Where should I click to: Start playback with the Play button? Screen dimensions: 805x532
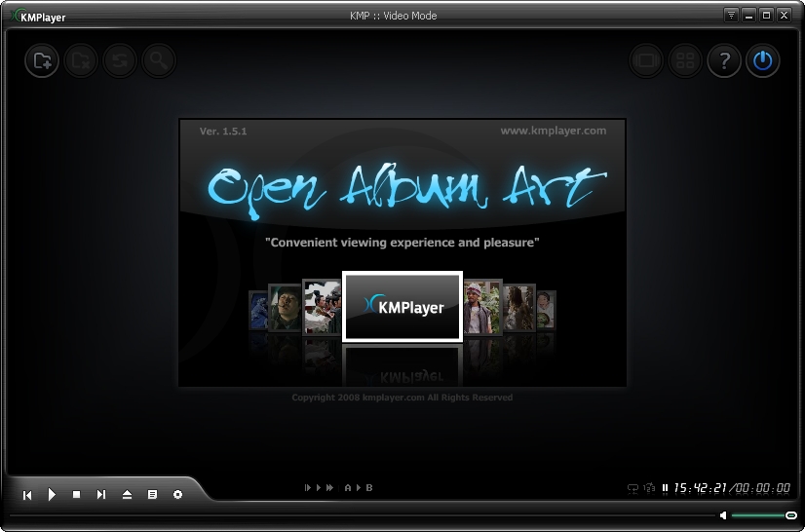coord(52,495)
